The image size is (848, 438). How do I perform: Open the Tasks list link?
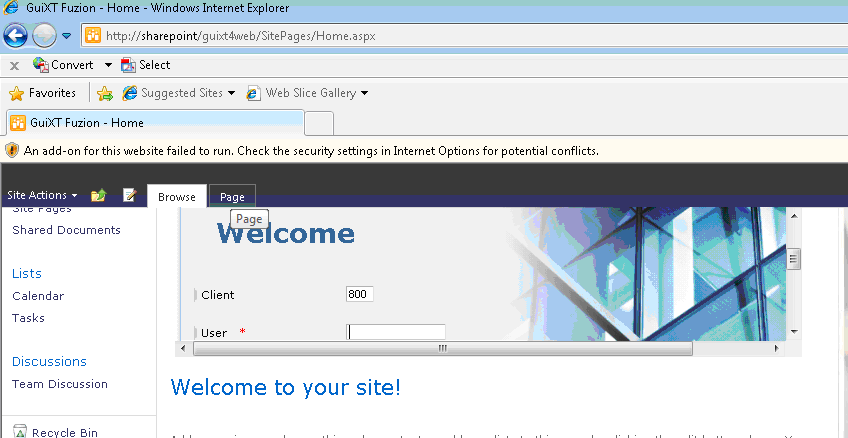tap(28, 318)
